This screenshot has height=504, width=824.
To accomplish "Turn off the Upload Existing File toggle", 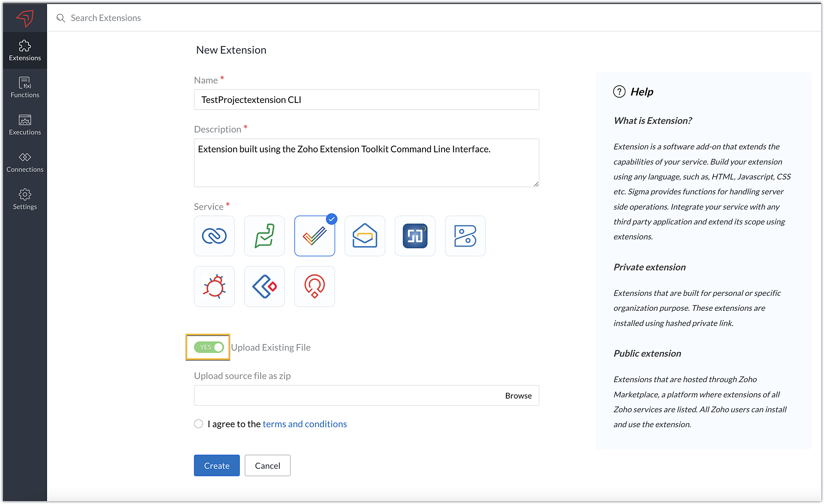I will [209, 347].
